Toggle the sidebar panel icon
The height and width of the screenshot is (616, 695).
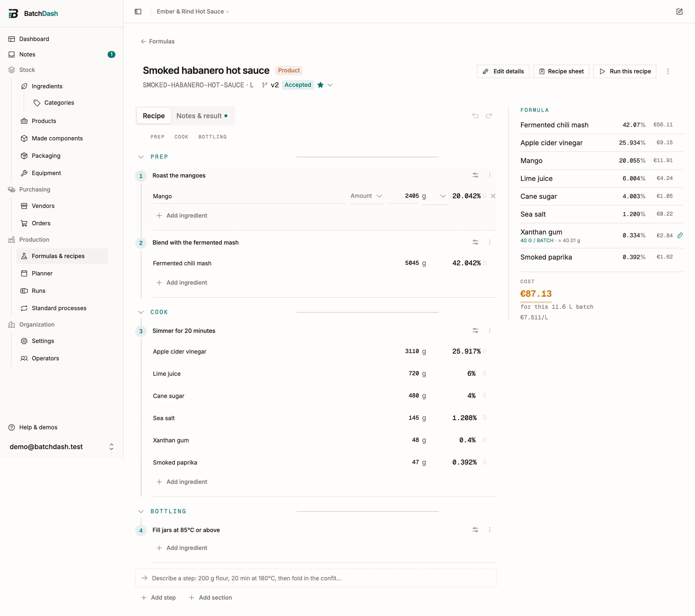click(x=138, y=12)
